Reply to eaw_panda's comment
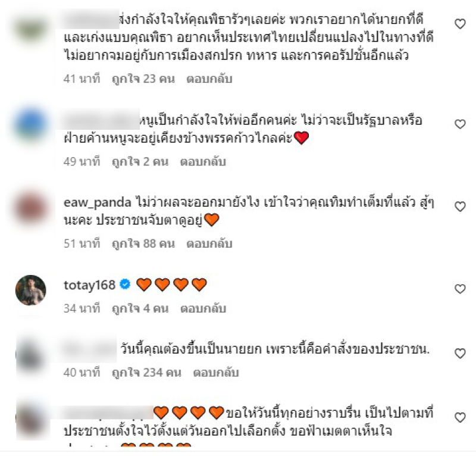 [209, 243]
